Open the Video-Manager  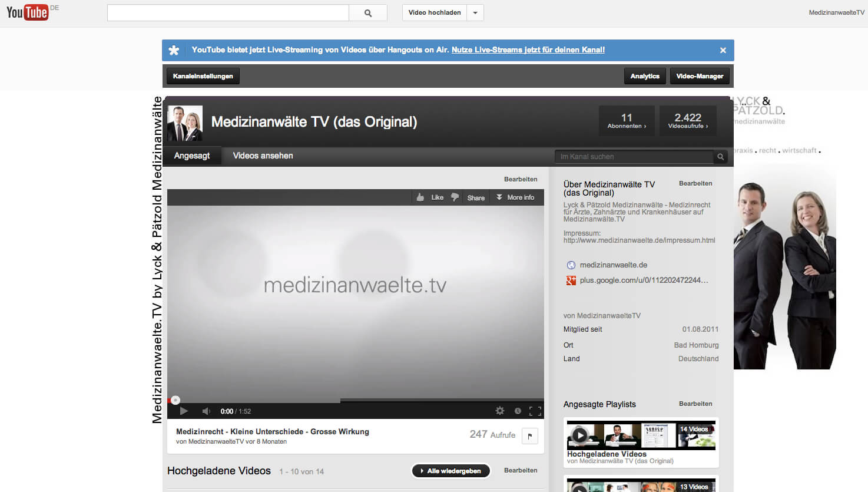700,76
